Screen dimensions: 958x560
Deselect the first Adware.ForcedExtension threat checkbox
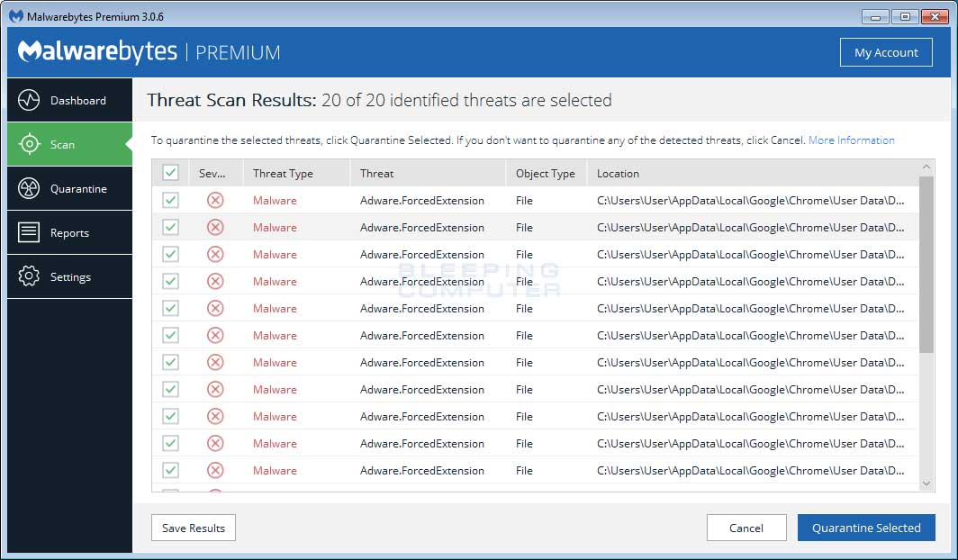(x=170, y=200)
